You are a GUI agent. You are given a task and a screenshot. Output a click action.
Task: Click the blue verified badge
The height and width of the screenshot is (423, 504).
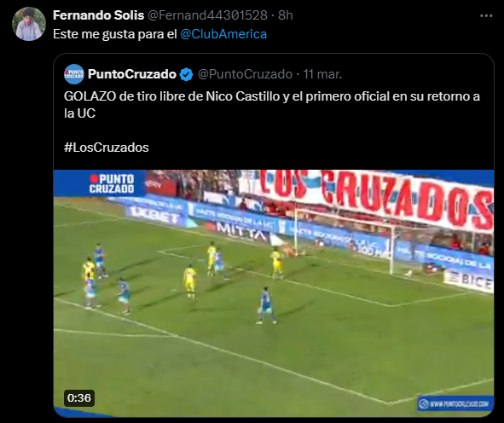[187, 74]
